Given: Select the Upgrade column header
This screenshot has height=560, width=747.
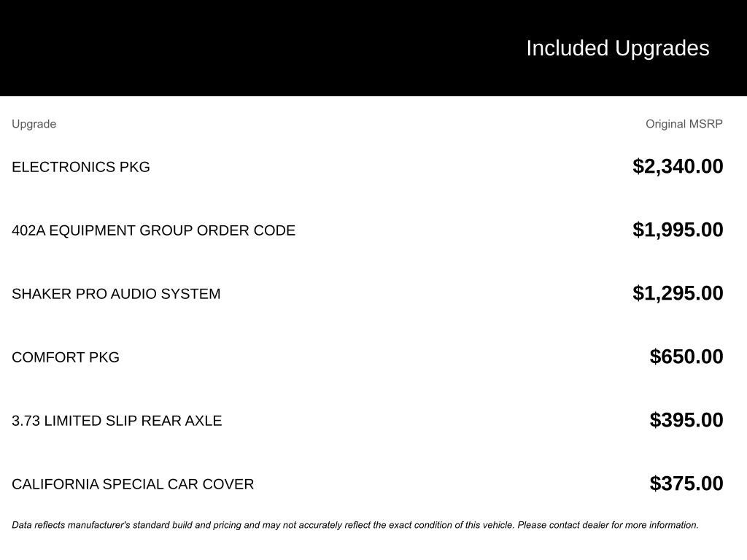Looking at the screenshot, I should point(34,124).
